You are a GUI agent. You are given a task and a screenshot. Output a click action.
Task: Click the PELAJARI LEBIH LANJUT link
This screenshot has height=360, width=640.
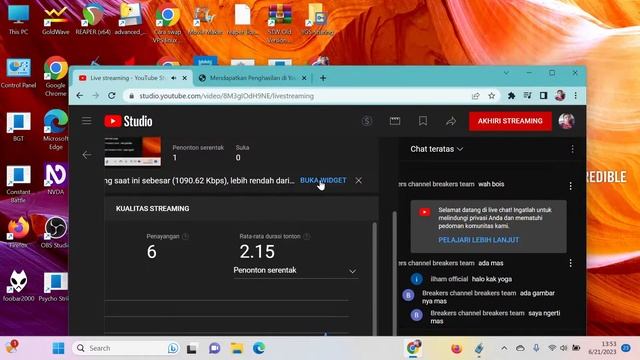point(478,240)
